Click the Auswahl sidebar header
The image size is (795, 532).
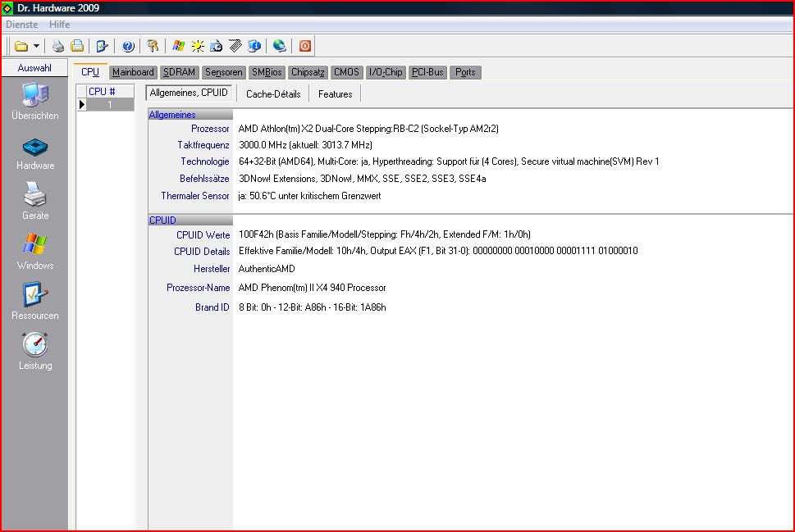point(34,68)
